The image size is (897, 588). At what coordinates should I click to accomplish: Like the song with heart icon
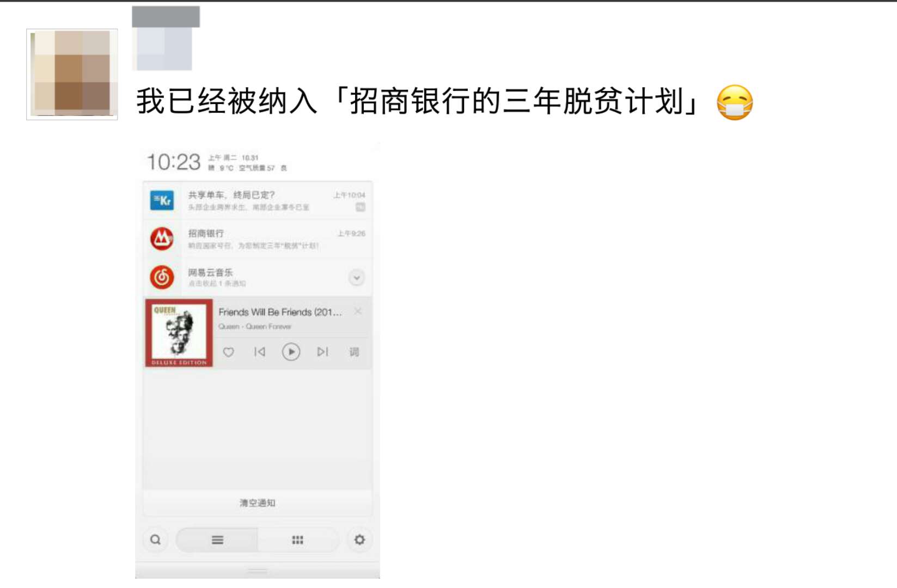(x=229, y=352)
